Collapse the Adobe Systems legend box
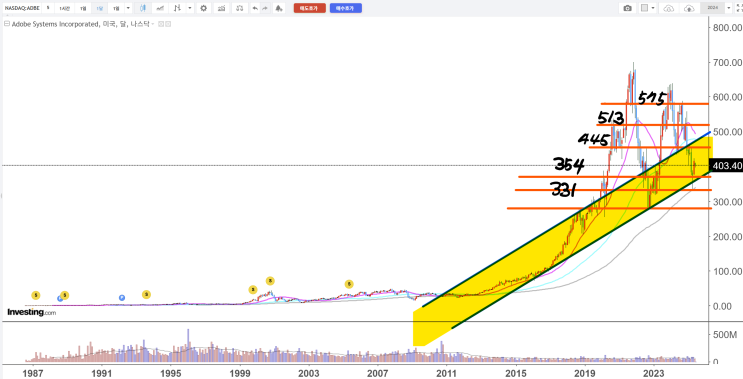The height and width of the screenshot is (379, 743). click(7, 24)
